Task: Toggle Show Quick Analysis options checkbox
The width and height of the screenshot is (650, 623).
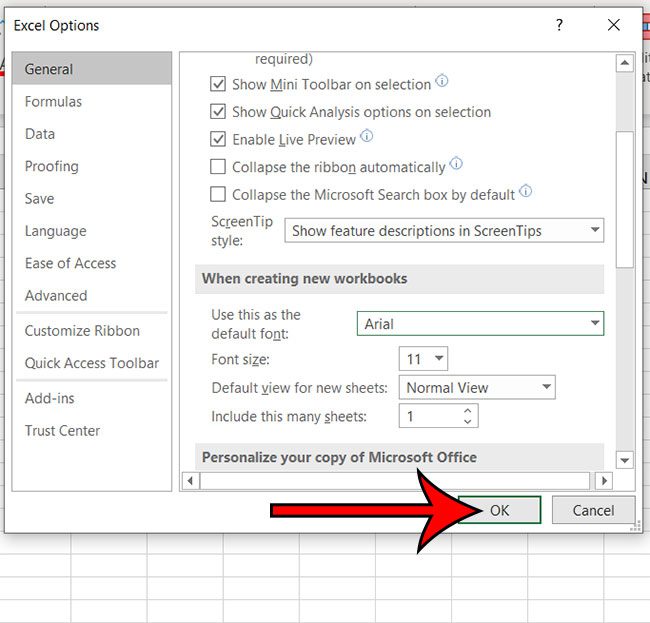Action: (x=218, y=112)
